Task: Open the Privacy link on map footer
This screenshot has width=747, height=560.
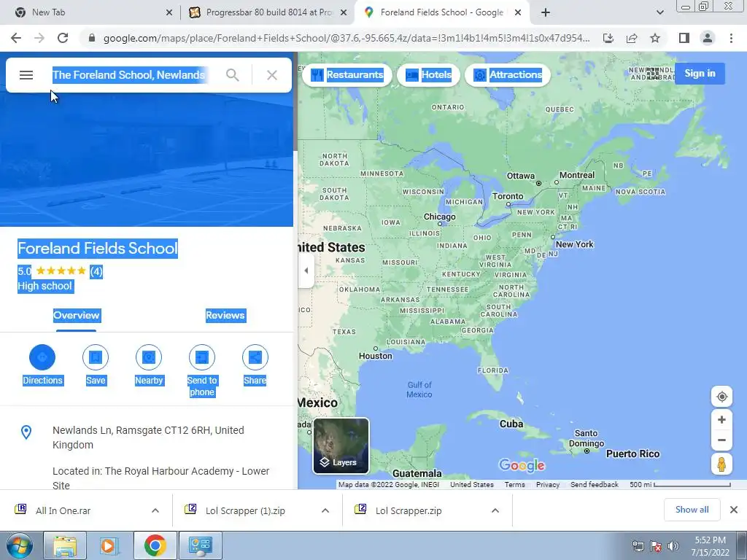Action: (x=547, y=485)
